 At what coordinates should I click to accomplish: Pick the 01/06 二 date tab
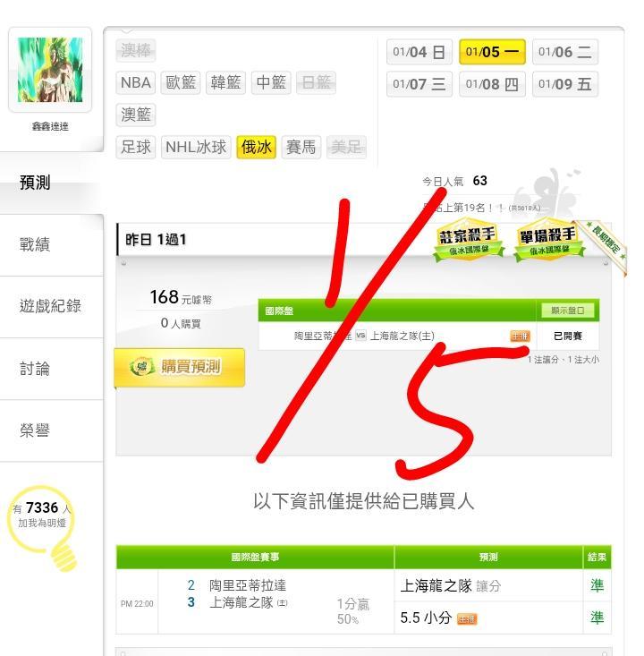[x=565, y=52]
